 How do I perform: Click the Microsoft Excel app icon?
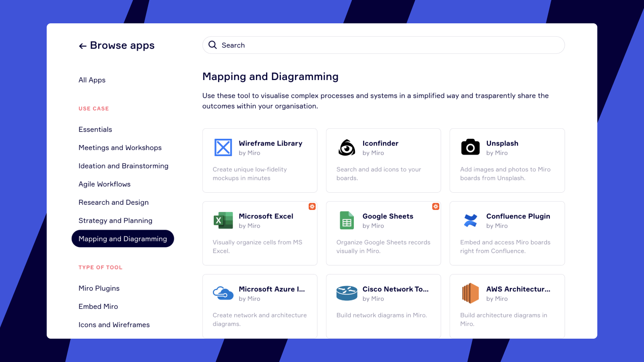(x=223, y=220)
